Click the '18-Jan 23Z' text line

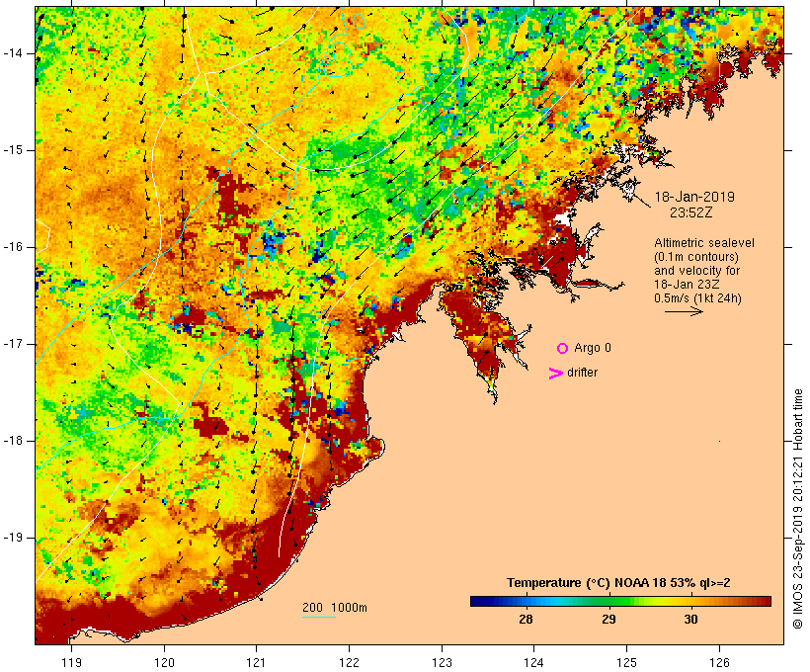click(x=688, y=285)
